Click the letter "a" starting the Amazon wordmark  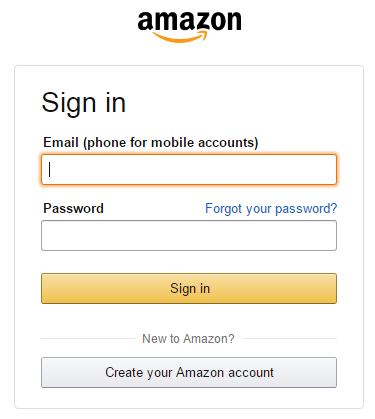click(x=146, y=22)
